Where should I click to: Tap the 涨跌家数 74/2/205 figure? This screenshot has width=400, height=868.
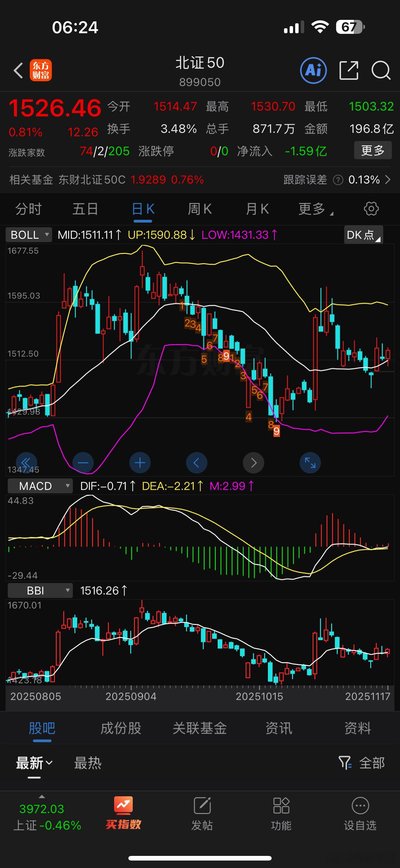(105, 151)
